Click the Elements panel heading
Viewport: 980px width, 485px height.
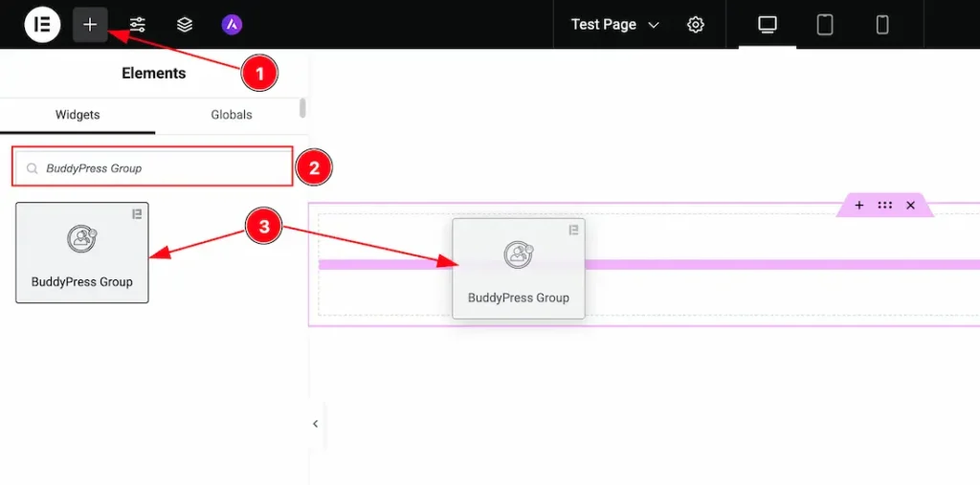pyautogui.click(x=154, y=73)
